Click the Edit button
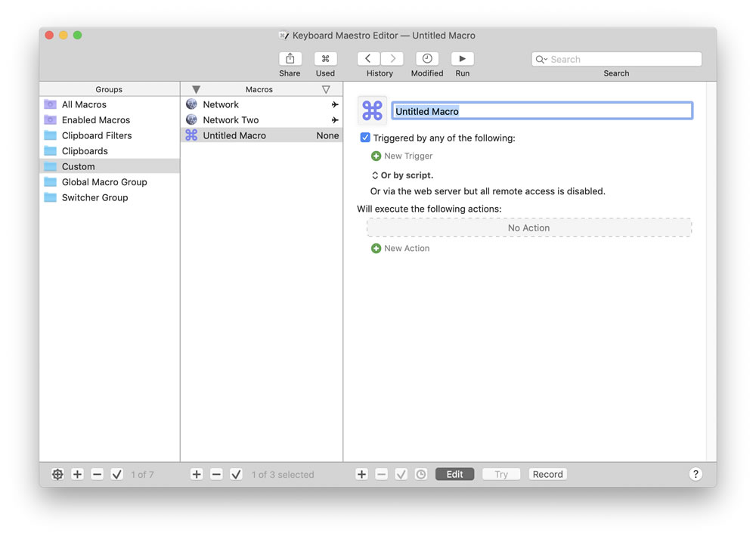 (454, 475)
